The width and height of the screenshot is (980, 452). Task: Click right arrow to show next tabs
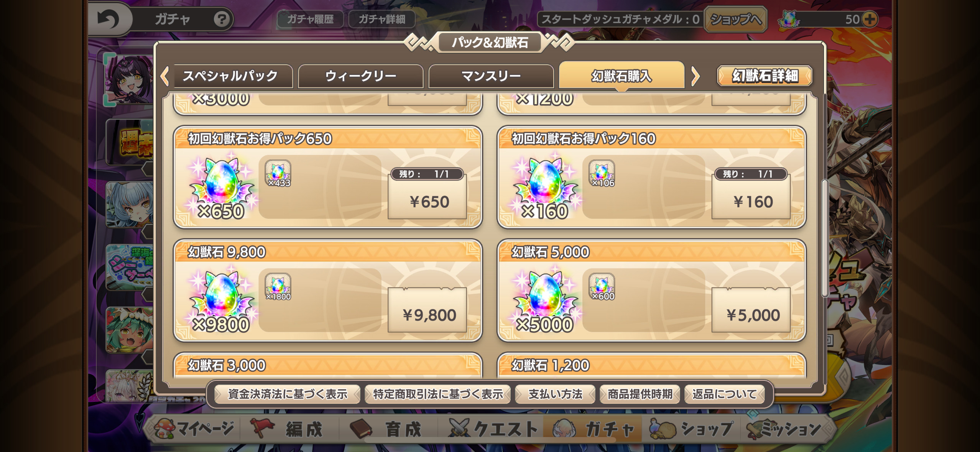point(696,76)
